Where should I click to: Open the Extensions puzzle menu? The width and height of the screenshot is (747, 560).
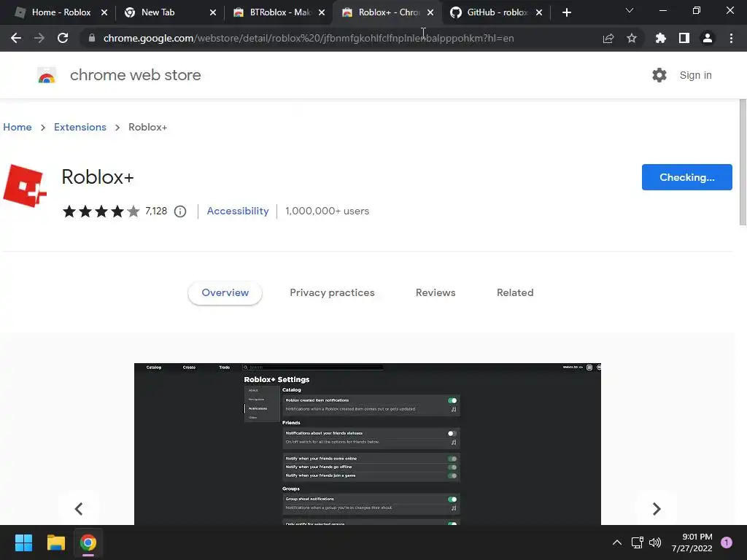pyautogui.click(x=660, y=38)
